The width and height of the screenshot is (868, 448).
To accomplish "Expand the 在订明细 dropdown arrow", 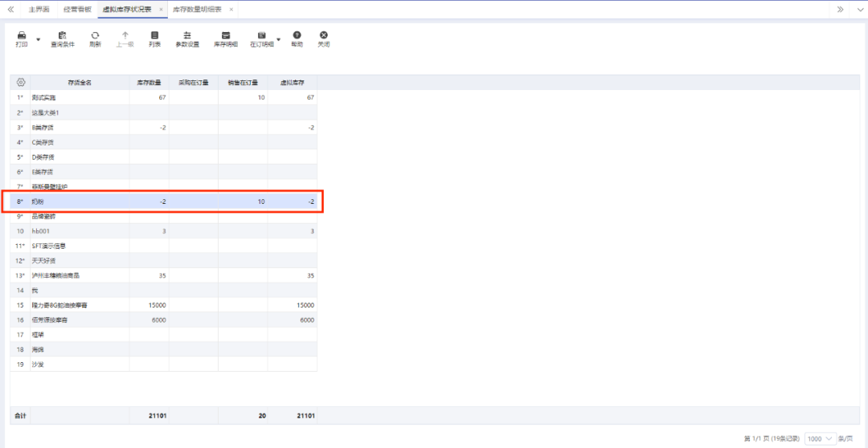I will click(279, 39).
